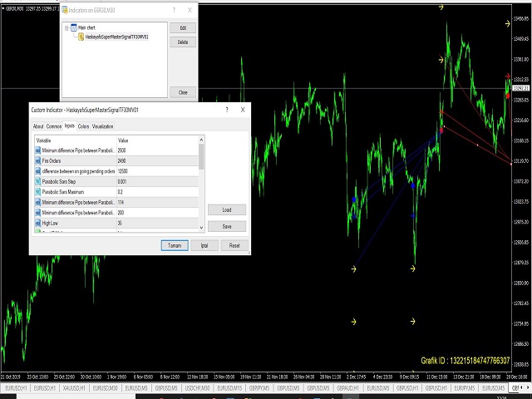Click the Fix Orders value 2490
Image resolution: width=532 pixels, height=399 pixels.
[x=157, y=160]
